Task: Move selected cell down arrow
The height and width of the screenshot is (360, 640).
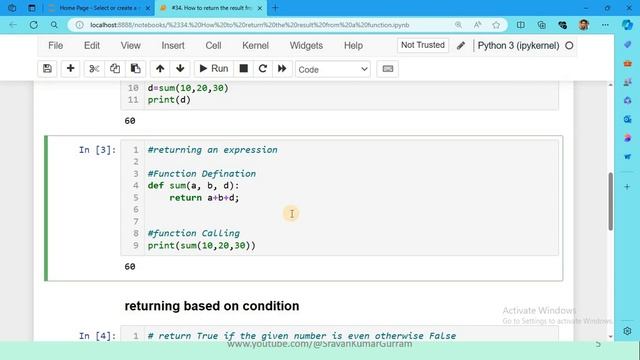Action: (180, 69)
